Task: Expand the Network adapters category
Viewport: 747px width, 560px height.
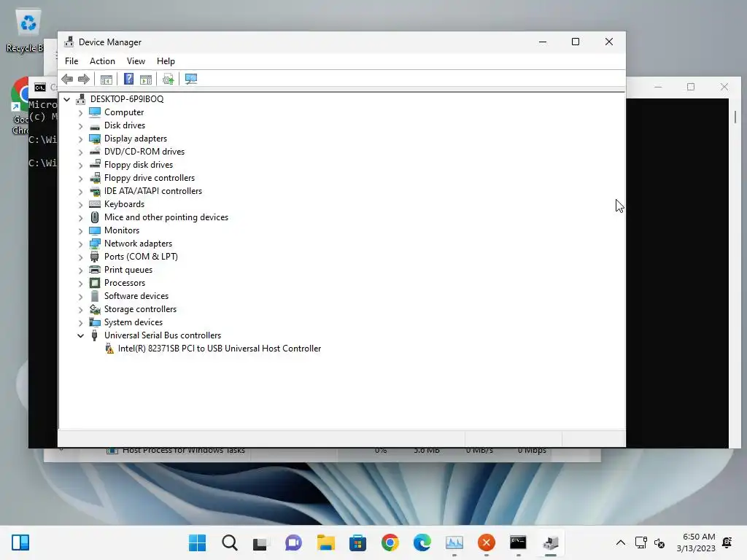Action: (x=80, y=244)
